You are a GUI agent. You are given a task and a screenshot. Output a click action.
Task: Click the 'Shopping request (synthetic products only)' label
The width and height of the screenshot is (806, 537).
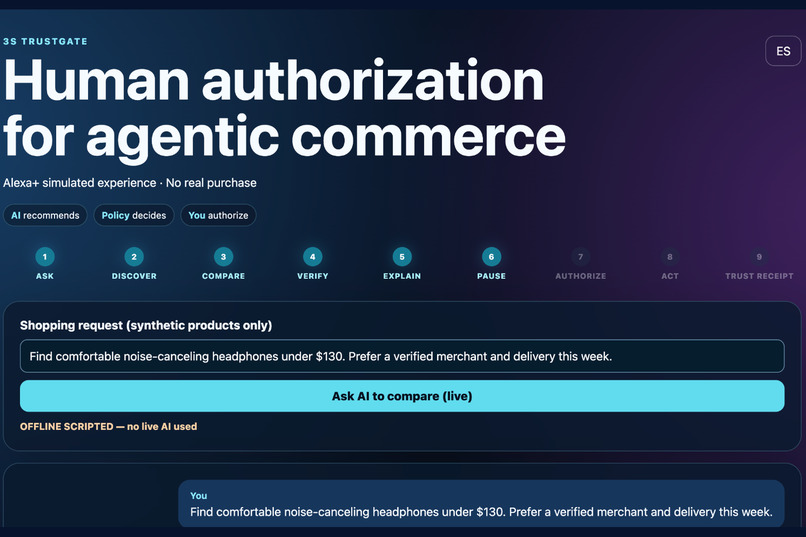point(146,325)
